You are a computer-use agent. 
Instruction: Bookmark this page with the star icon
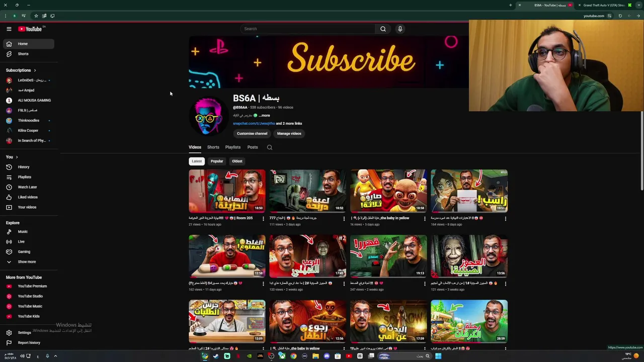tap(36, 16)
